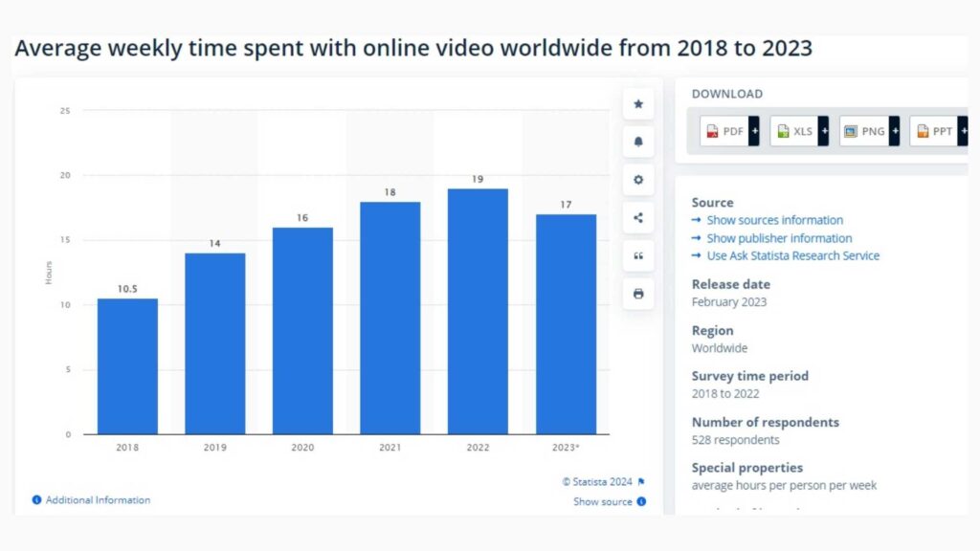Click the star favorite icon
This screenshot has width=980, height=551.
point(638,104)
